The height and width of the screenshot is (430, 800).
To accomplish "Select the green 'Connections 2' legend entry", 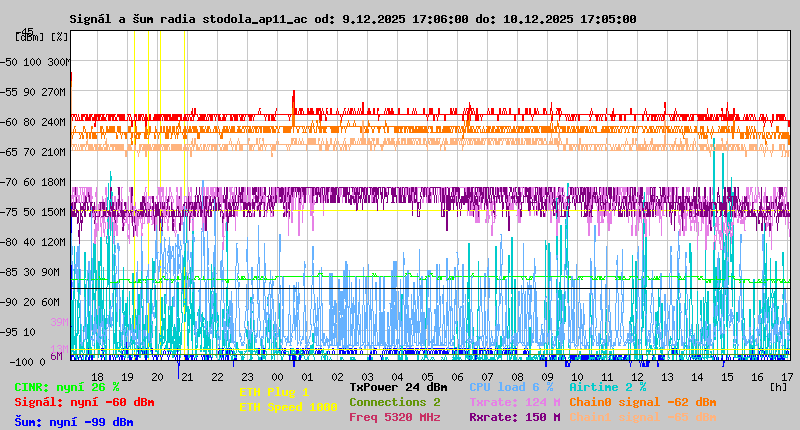I will coord(395,402).
